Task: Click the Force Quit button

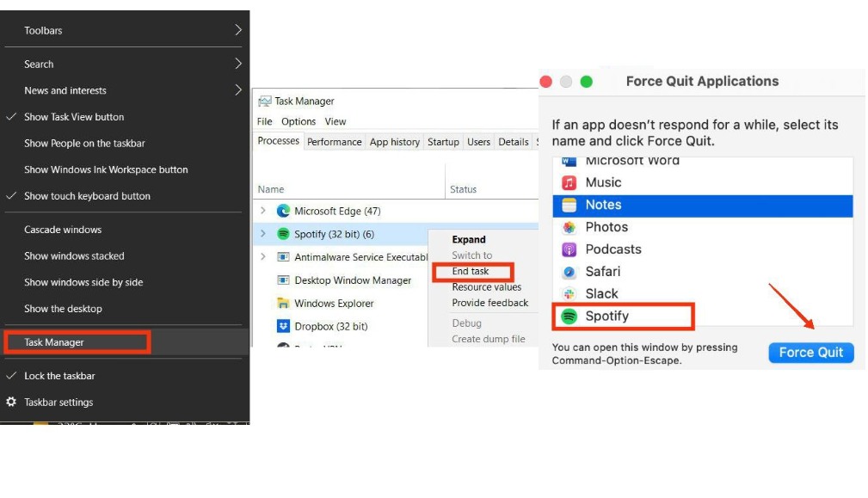Action: click(x=811, y=353)
